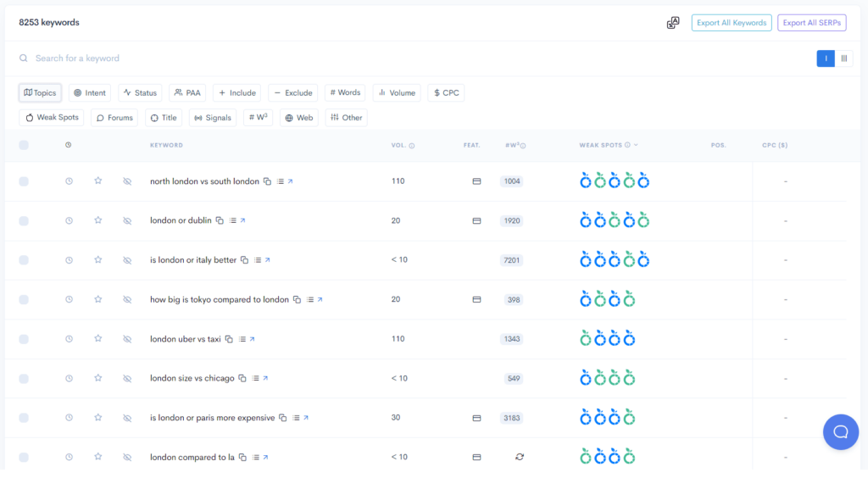Image resolution: width=868 pixels, height=478 pixels.
Task: Copy keyword 'is london or paris more expensive'
Action: coord(283,418)
